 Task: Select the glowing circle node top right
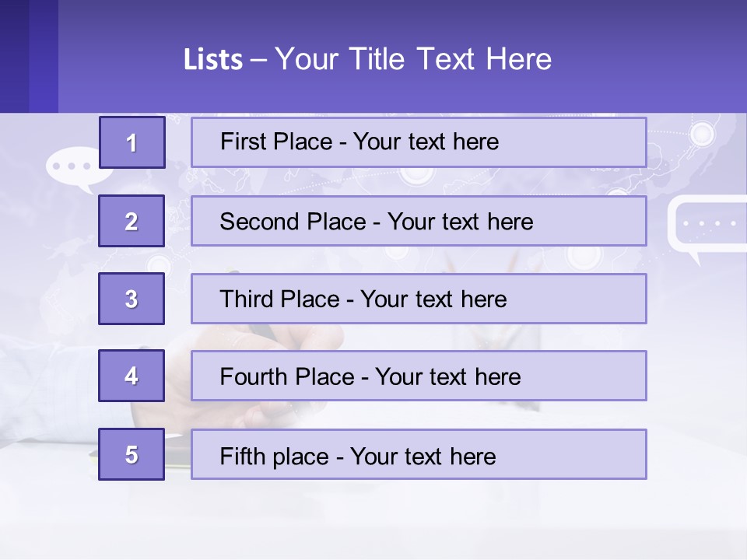[702, 133]
